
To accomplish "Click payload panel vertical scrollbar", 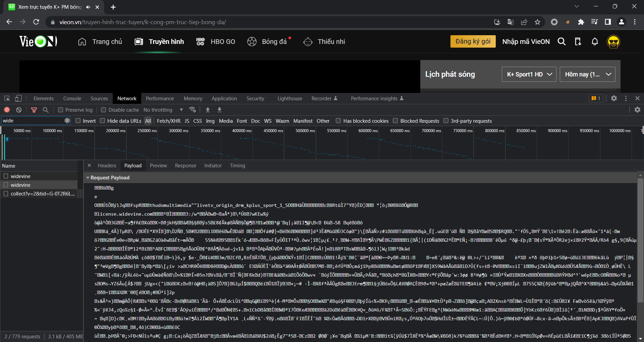I will [640, 240].
